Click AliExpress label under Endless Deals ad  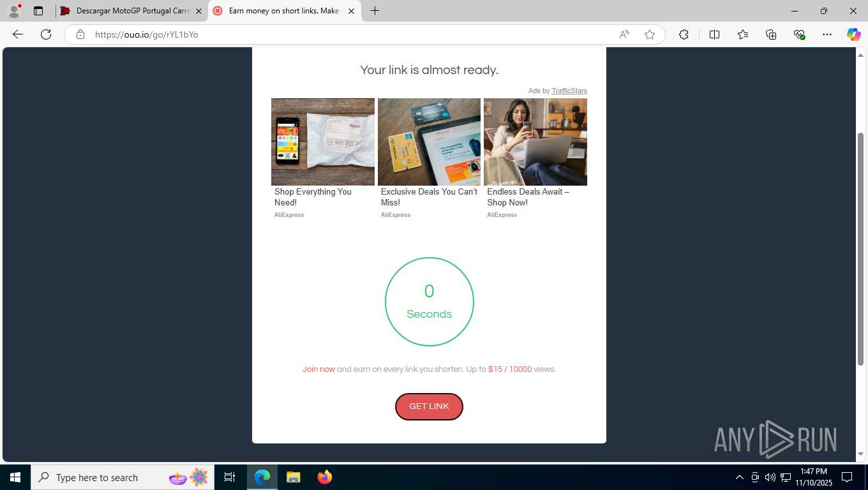pyautogui.click(x=502, y=215)
